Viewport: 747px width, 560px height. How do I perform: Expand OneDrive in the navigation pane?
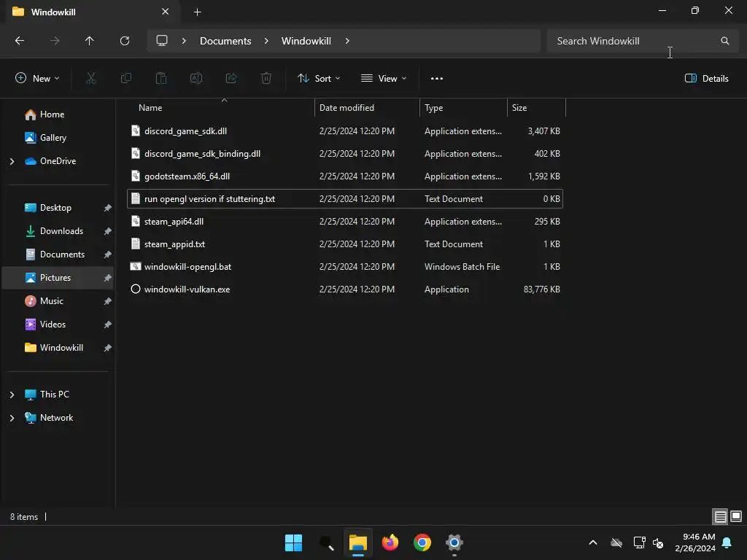pyautogui.click(x=12, y=161)
